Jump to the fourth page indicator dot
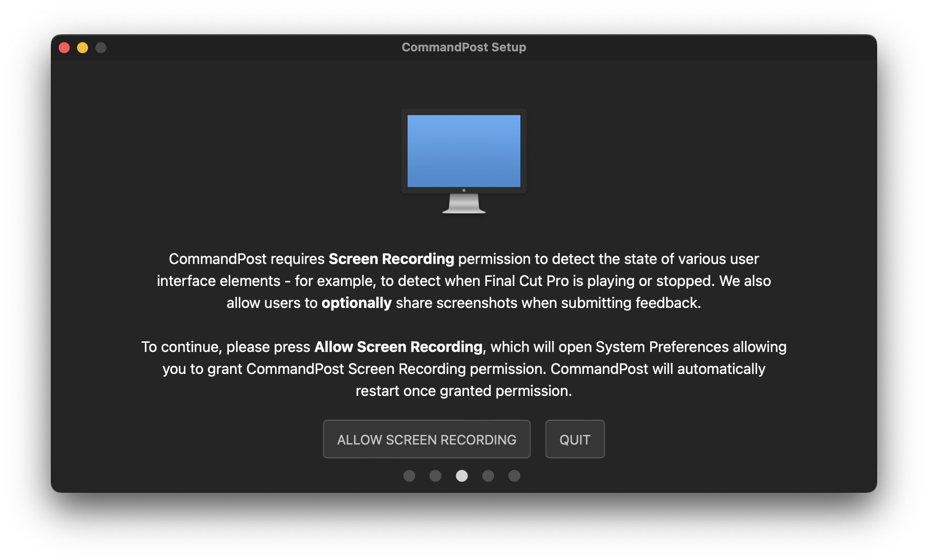The image size is (928, 560). (488, 476)
